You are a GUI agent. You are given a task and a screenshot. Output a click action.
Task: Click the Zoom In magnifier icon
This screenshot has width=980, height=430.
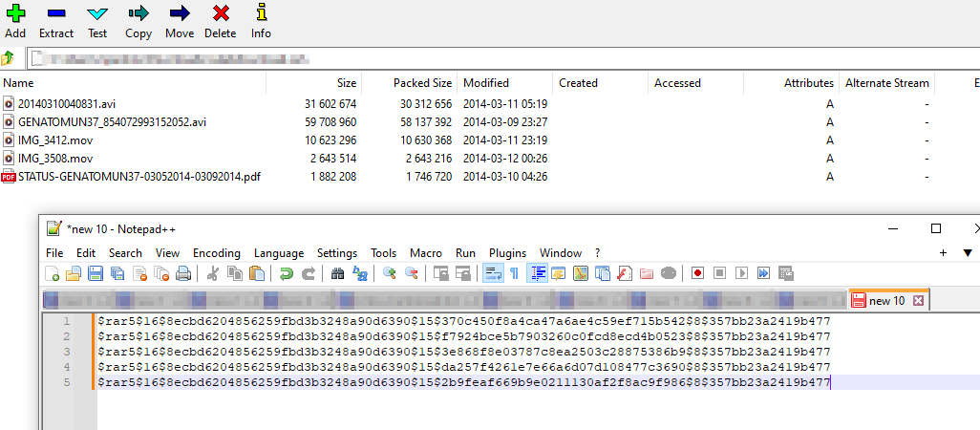(x=390, y=273)
